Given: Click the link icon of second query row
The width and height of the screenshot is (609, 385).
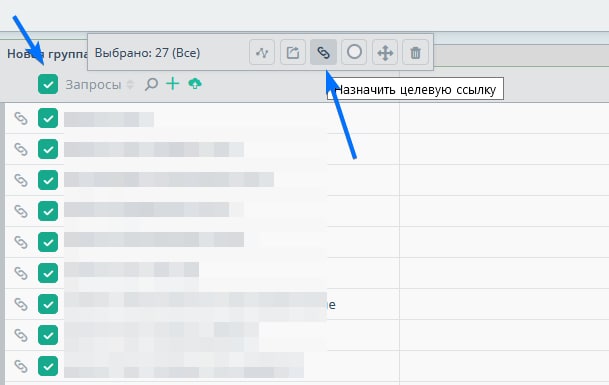Looking at the screenshot, I should pos(21,149).
